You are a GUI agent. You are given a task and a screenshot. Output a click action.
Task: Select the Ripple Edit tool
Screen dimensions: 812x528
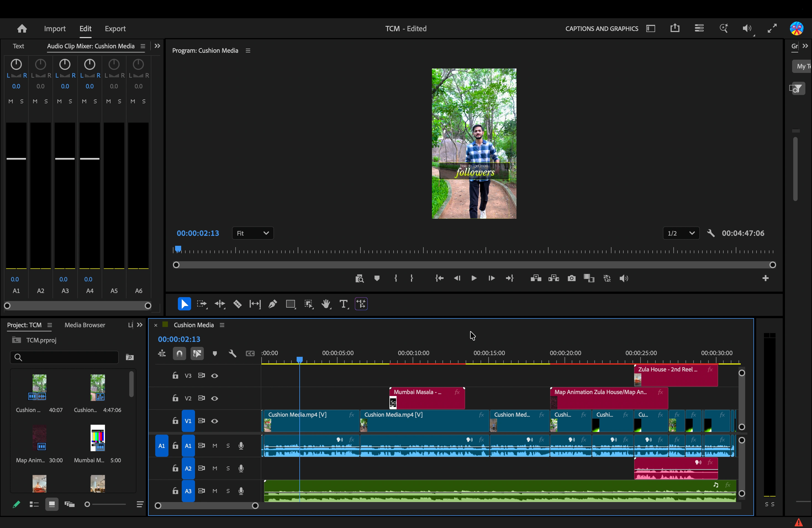click(220, 304)
